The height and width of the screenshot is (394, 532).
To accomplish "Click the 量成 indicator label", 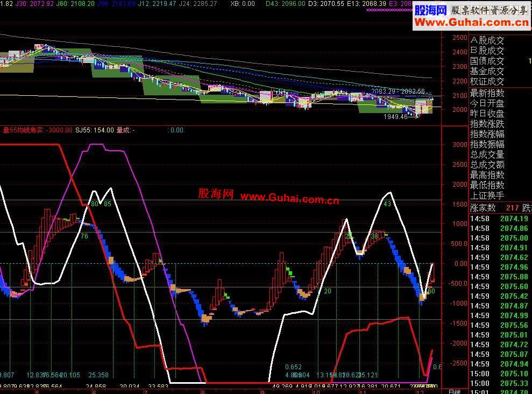I will point(124,130).
